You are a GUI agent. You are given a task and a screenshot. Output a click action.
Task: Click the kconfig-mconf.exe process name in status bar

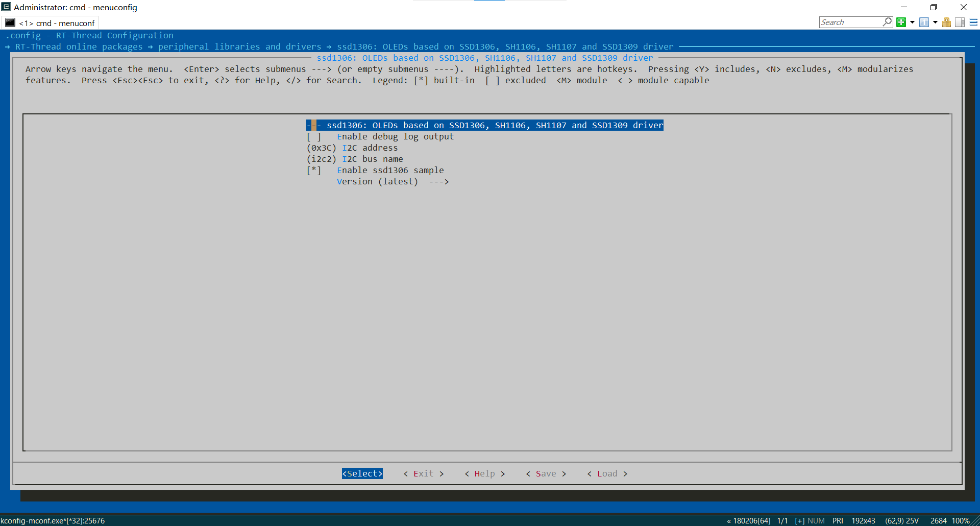(x=53, y=521)
